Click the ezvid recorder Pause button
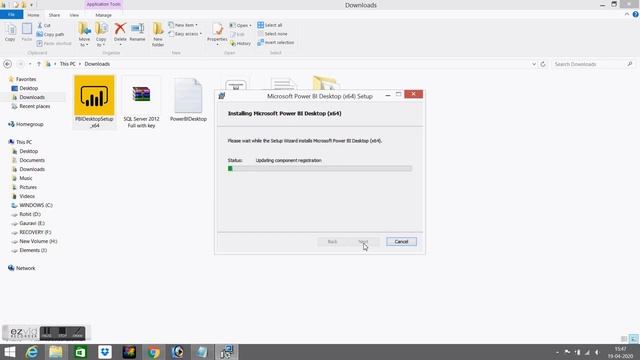The height and width of the screenshot is (360, 640). click(47, 333)
